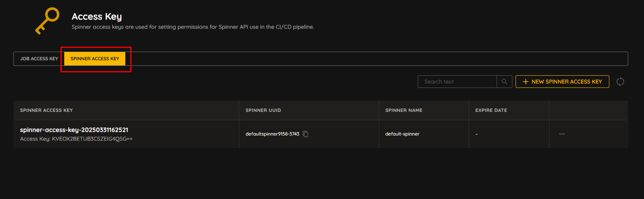Click the Spinner UUID column header
This screenshot has width=644, height=199.
point(263,110)
